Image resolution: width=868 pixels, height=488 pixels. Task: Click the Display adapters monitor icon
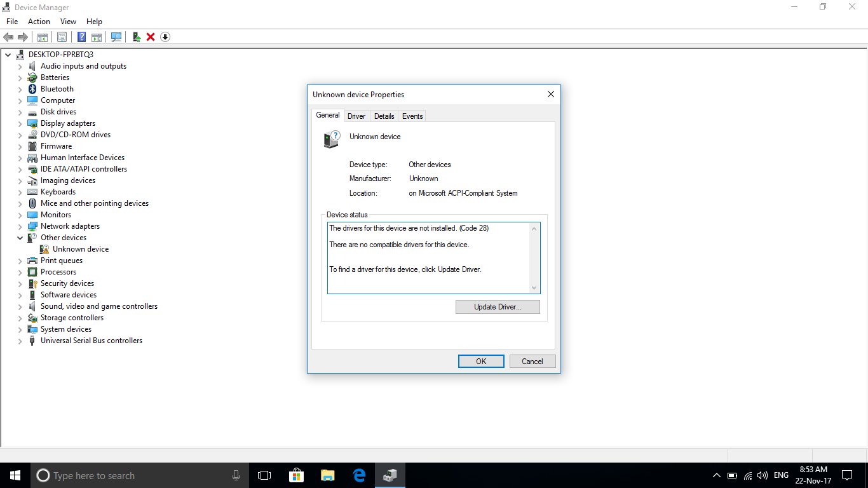32,123
